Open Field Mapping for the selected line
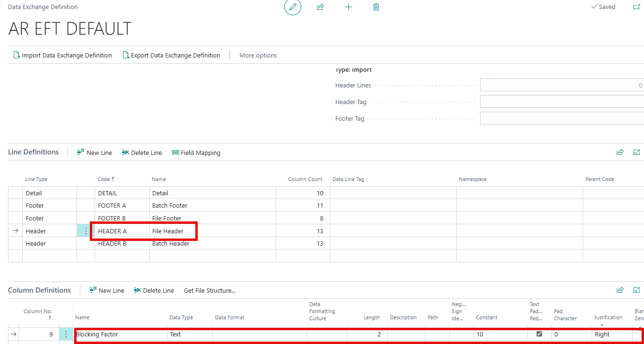 coord(196,153)
